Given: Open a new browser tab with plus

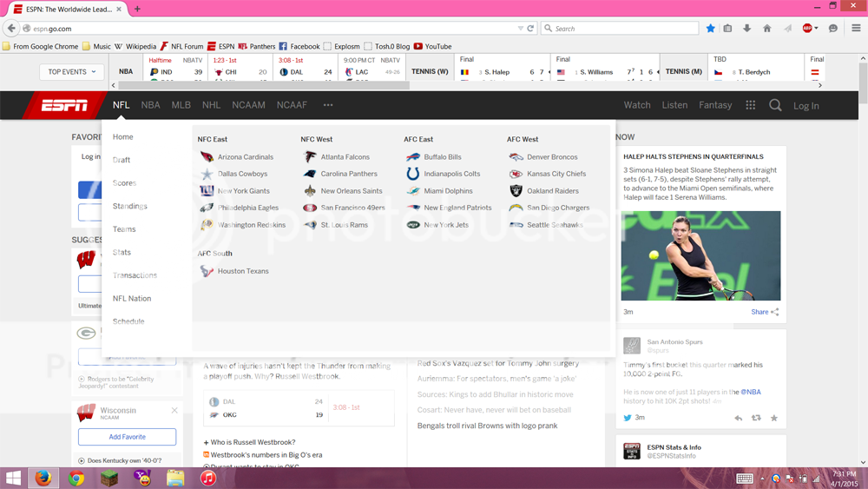Looking at the screenshot, I should (x=137, y=9).
